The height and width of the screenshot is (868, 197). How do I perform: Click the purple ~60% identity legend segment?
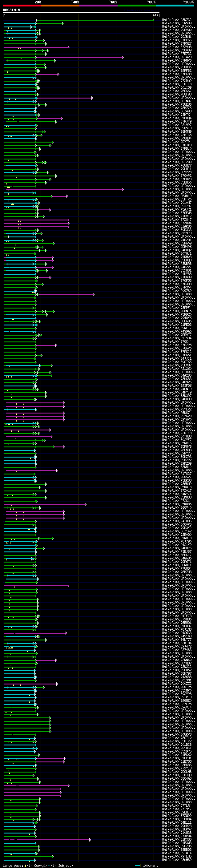coord(98,6)
